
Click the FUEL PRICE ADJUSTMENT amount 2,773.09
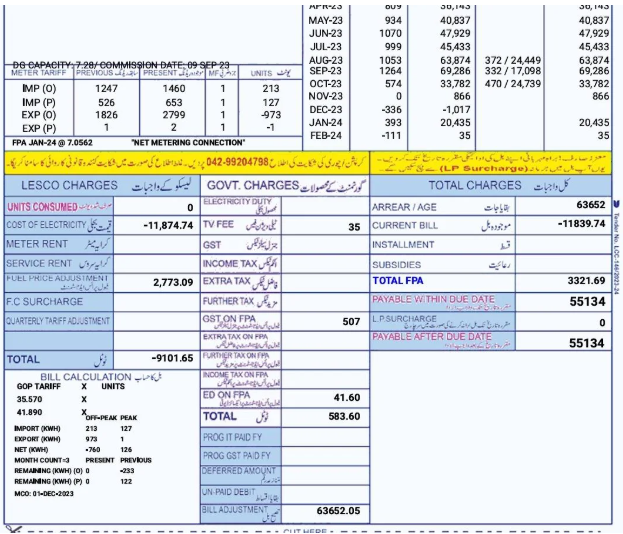172,283
